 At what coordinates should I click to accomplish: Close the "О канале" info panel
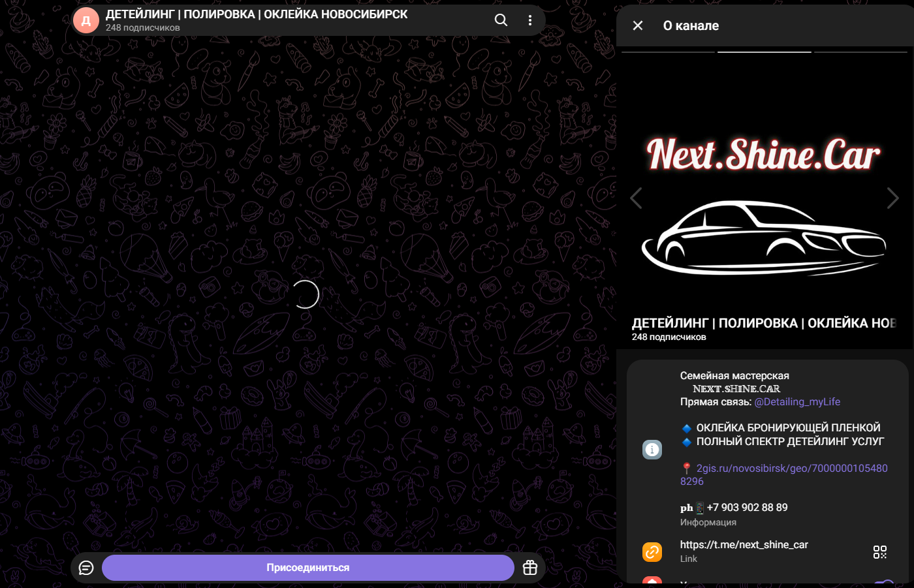(638, 25)
